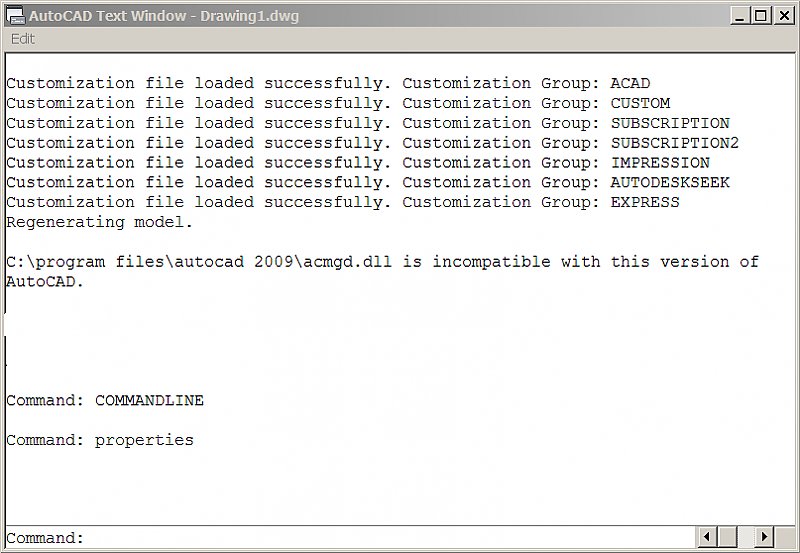The width and height of the screenshot is (800, 553).
Task: Click the AUTODESKSEEK customization group text
Action: [670, 182]
